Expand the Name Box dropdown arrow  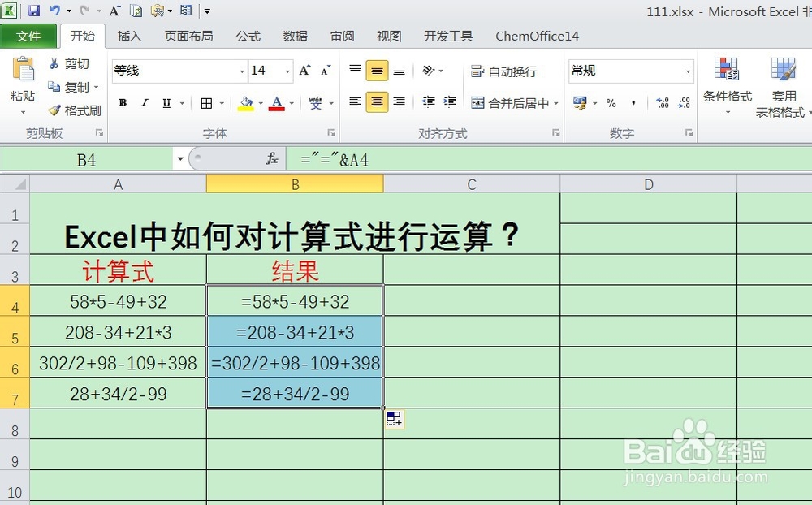pyautogui.click(x=180, y=158)
